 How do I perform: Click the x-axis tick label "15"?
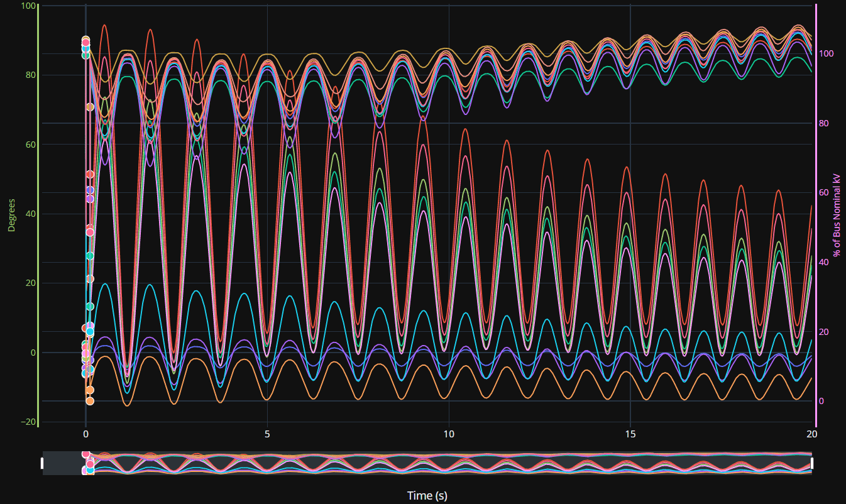[x=630, y=434]
